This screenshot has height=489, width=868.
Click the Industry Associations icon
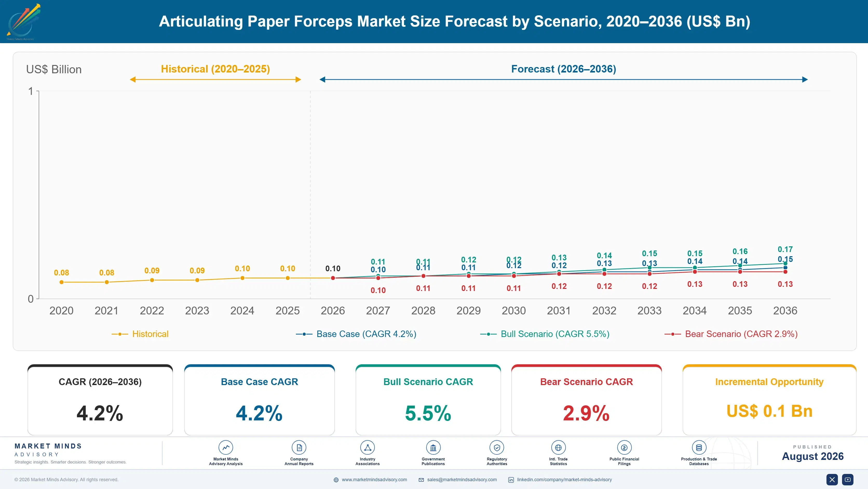[367, 447]
